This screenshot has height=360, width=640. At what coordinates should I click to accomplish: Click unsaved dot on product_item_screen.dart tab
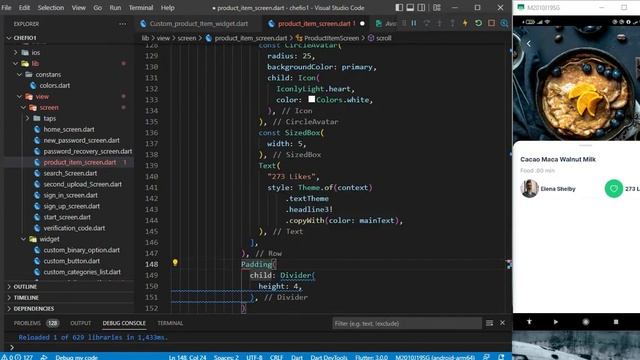coord(362,24)
